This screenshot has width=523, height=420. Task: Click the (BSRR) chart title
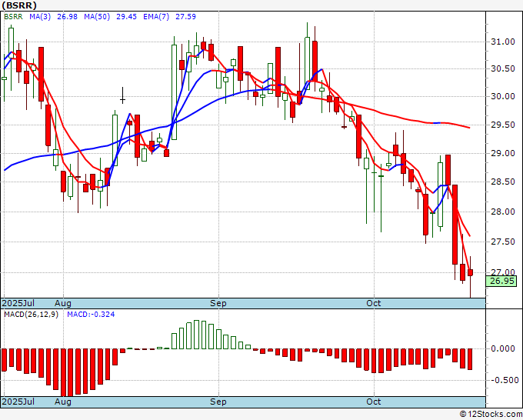coord(19,5)
